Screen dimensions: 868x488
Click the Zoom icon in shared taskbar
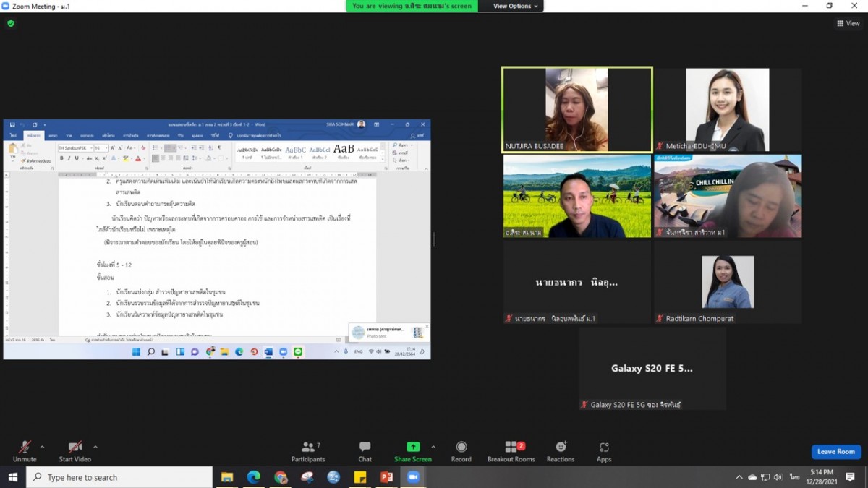(283, 352)
